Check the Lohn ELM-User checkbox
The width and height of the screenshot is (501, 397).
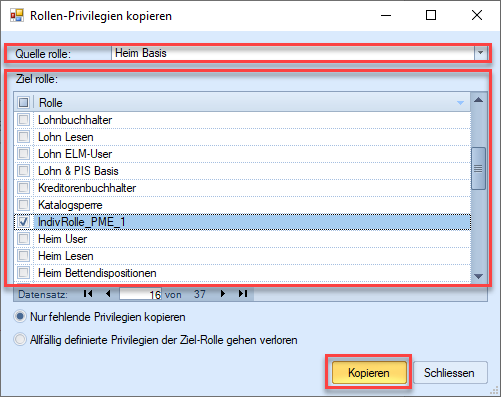pos(24,154)
